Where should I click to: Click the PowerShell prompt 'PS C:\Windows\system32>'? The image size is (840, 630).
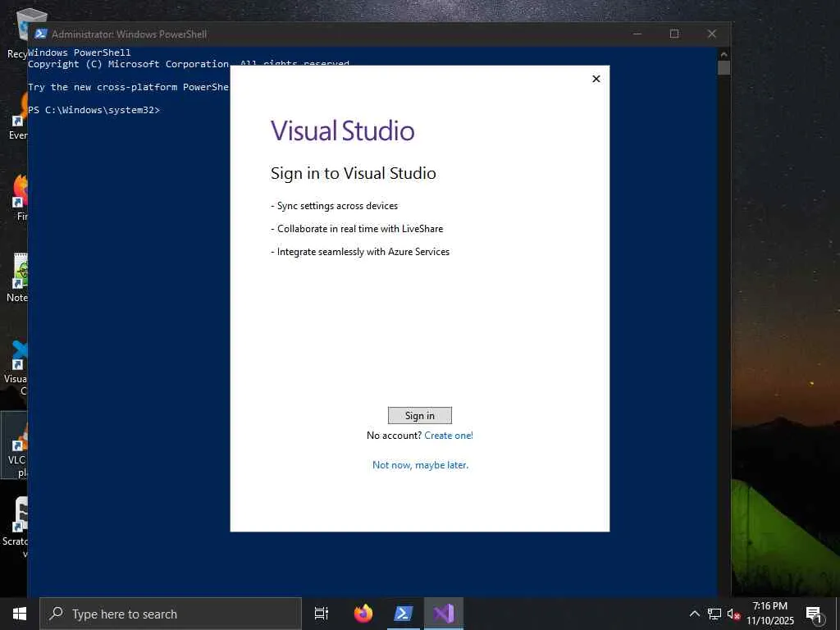click(94, 110)
